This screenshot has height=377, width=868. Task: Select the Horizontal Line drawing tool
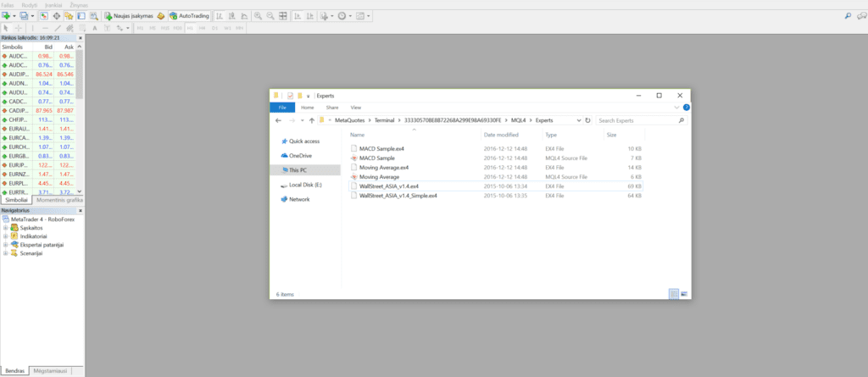click(46, 28)
